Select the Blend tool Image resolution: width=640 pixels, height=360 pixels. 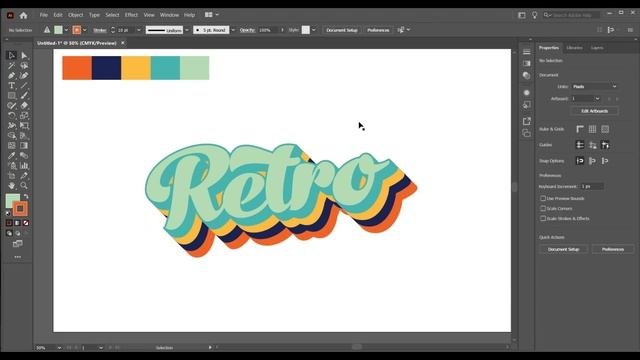point(24,156)
